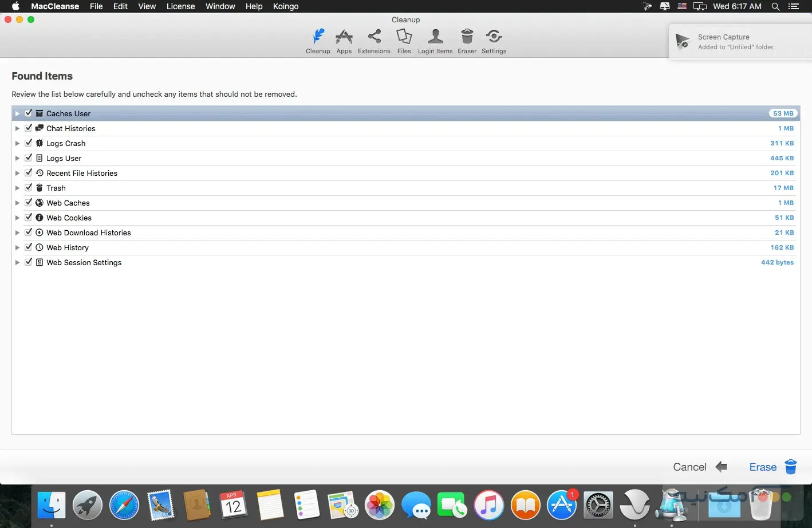Open the Koingo menu
Image resolution: width=812 pixels, height=528 pixels.
(286, 6)
